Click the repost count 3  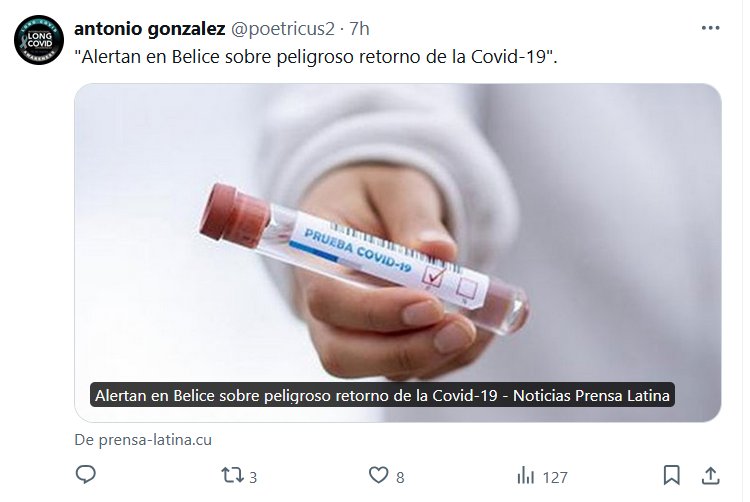point(253,477)
